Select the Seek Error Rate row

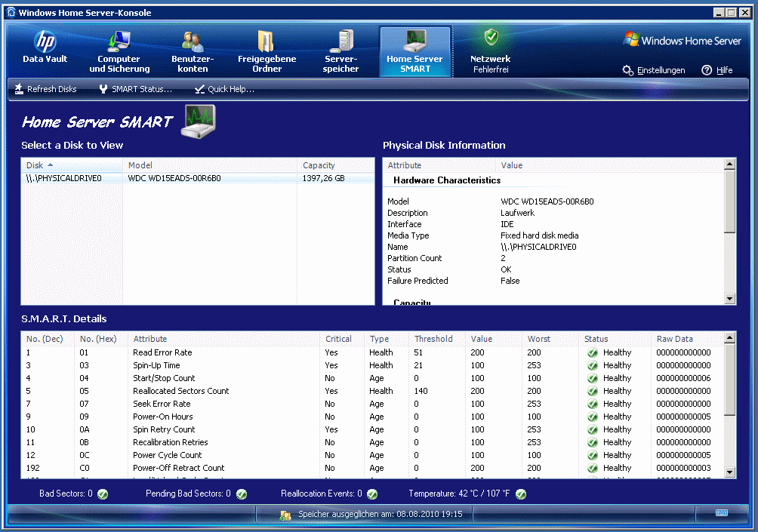pos(373,404)
